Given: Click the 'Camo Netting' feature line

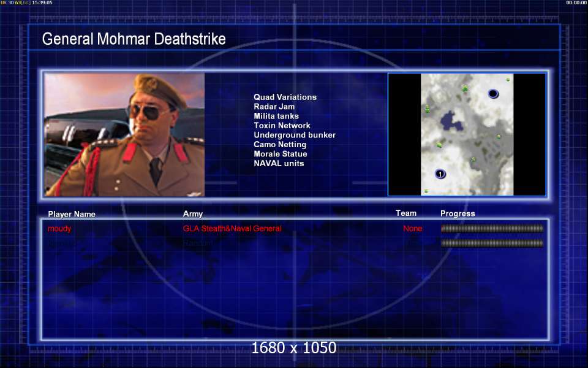Looking at the screenshot, I should click(280, 145).
